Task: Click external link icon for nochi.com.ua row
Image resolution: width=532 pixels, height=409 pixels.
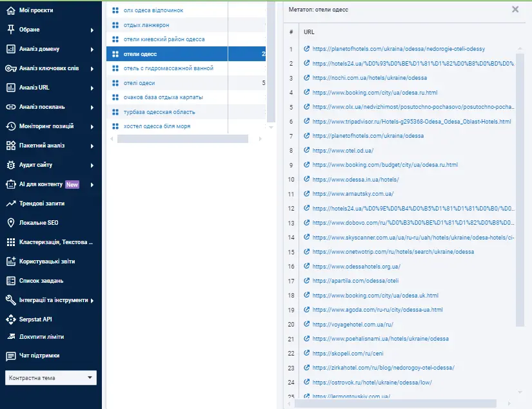Action: click(x=307, y=78)
